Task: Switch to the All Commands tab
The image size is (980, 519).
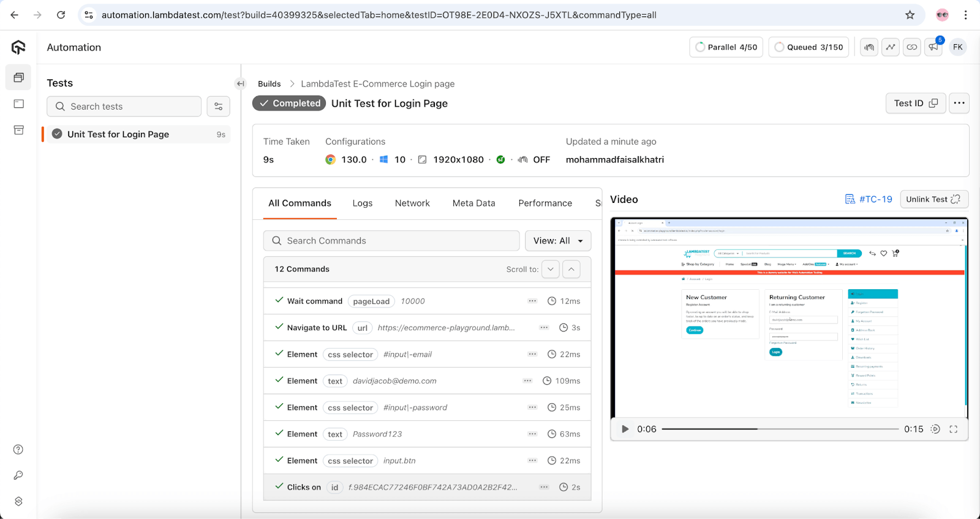Action: (300, 203)
